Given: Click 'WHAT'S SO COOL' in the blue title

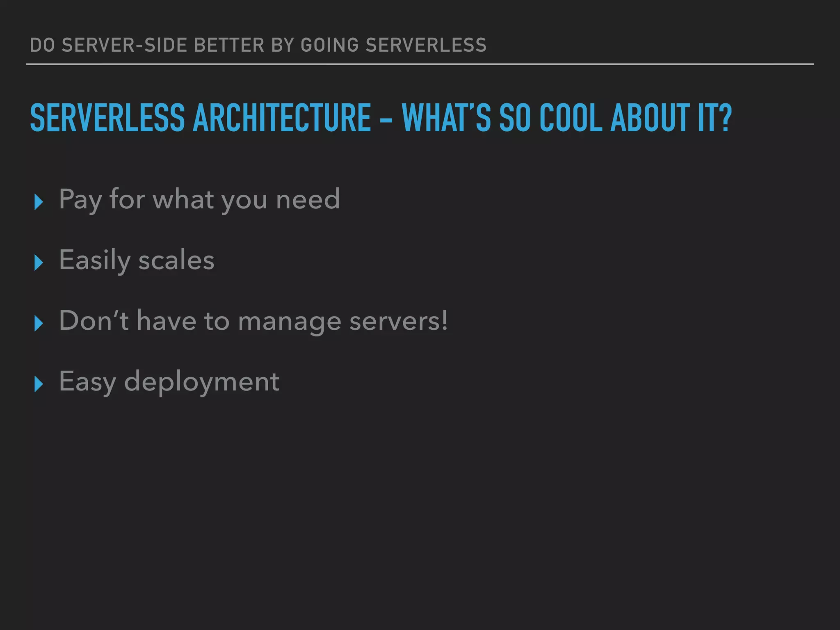Looking at the screenshot, I should [x=502, y=118].
